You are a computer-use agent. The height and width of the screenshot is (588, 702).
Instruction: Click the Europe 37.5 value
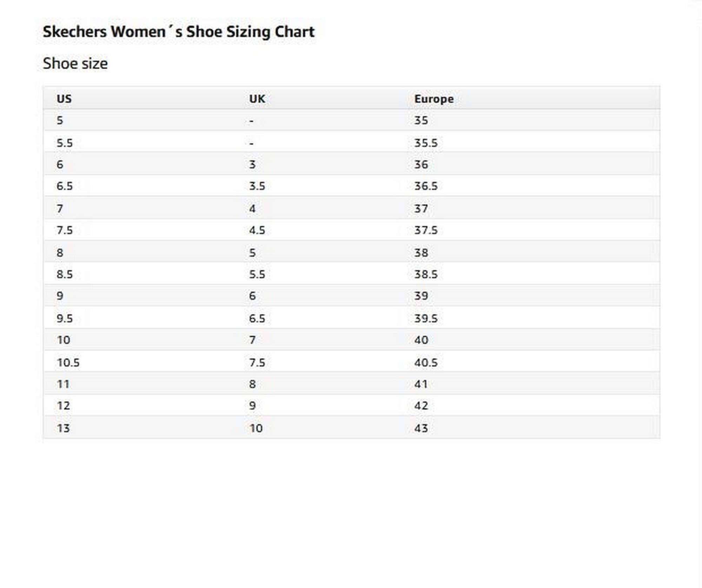click(426, 230)
